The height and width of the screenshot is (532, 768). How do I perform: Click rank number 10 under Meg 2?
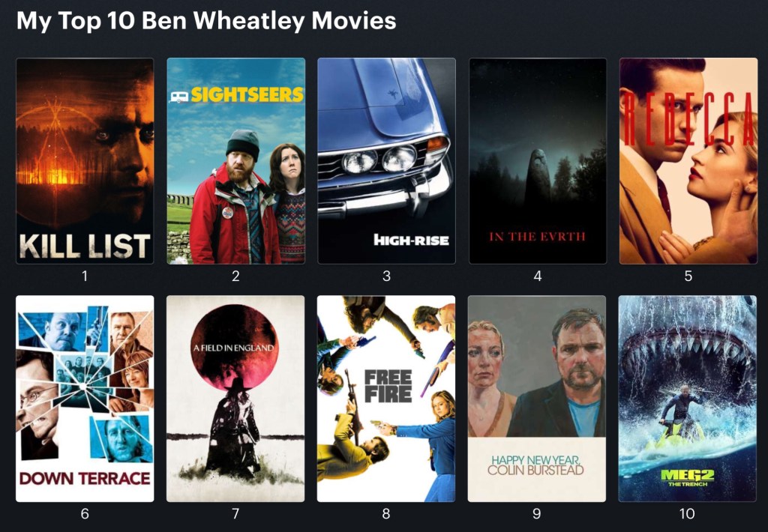pos(687,513)
